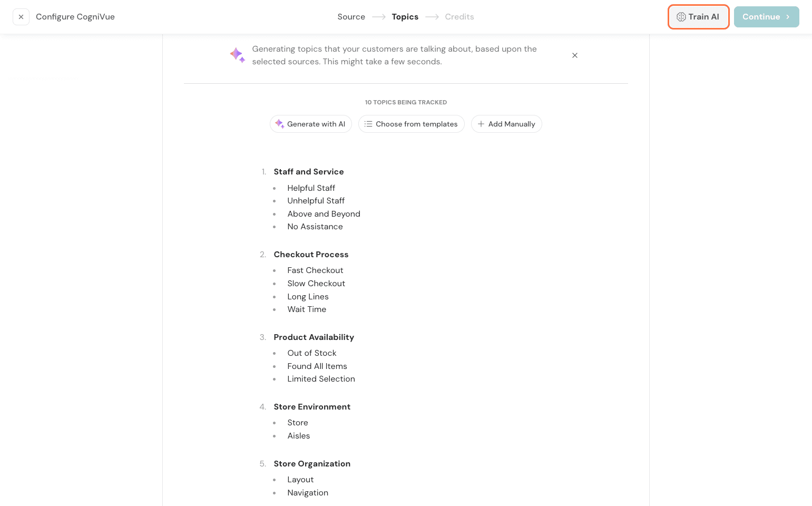Select the Out of Stock subtopic
The width and height of the screenshot is (812, 506).
pos(311,353)
